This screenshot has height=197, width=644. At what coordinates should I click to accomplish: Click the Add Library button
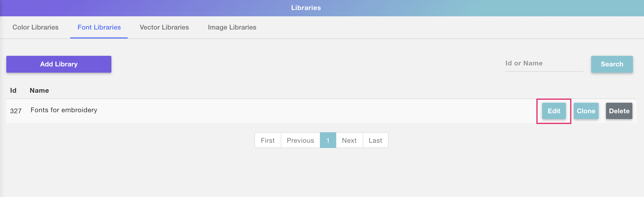(x=59, y=64)
